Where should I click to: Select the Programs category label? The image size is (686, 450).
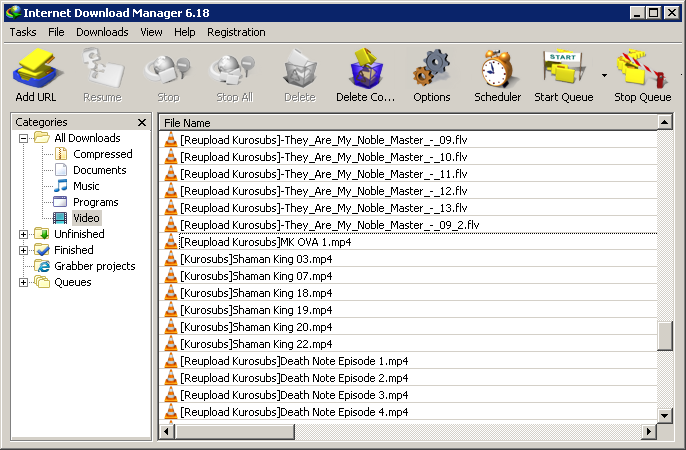point(96,202)
